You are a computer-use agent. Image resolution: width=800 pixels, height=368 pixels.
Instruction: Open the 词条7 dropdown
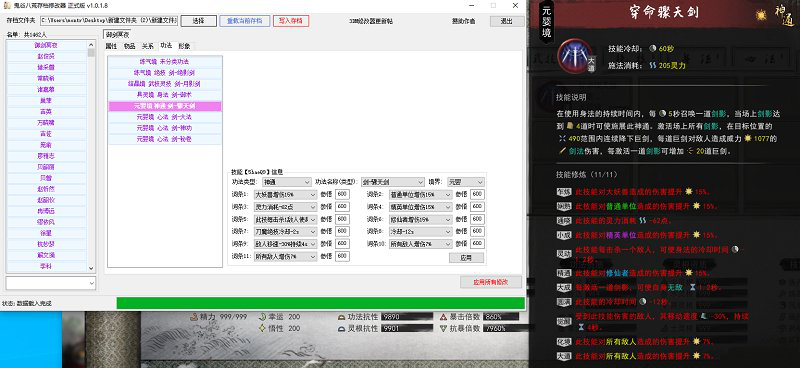click(285, 232)
